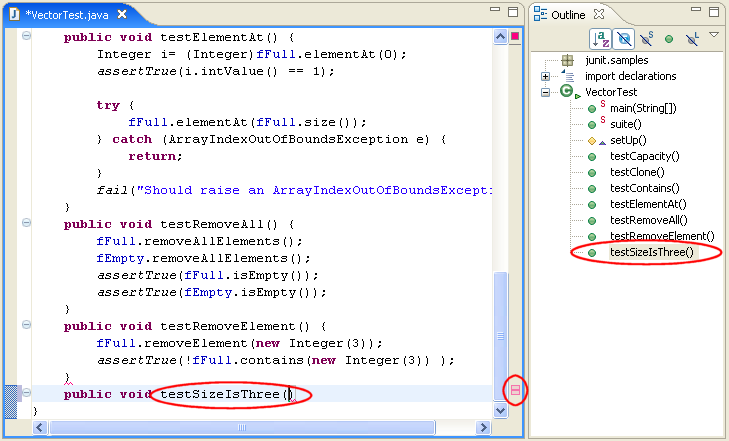This screenshot has width=729, height=441.
Task: Expand the import declarations node
Action: tap(545, 76)
